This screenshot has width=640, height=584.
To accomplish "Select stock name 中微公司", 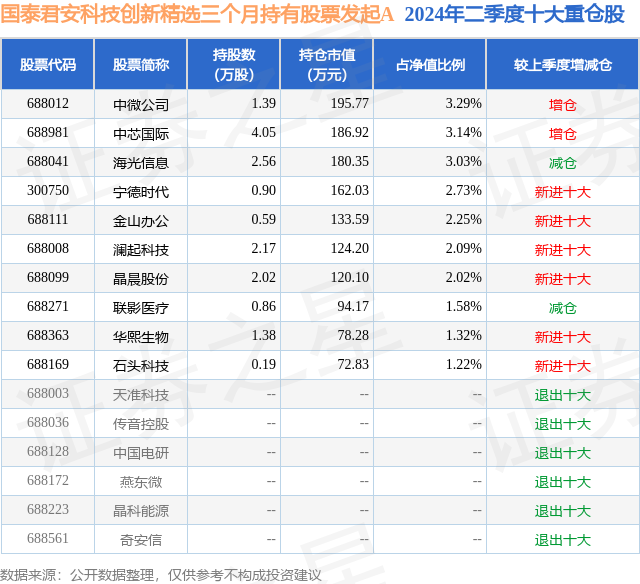I will (x=141, y=105).
